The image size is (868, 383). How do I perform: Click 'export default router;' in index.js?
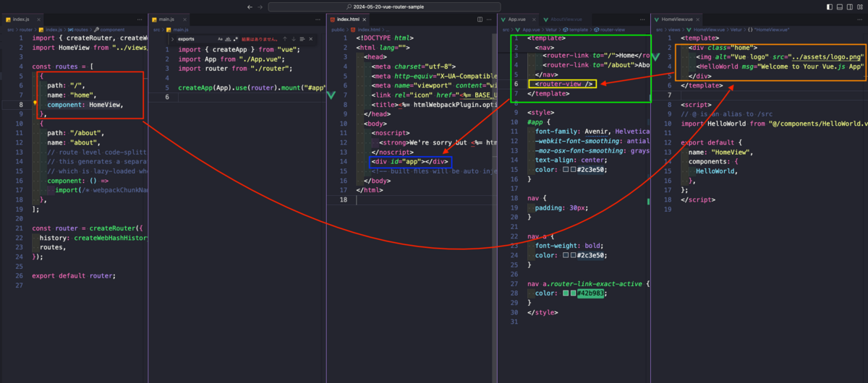(74, 275)
